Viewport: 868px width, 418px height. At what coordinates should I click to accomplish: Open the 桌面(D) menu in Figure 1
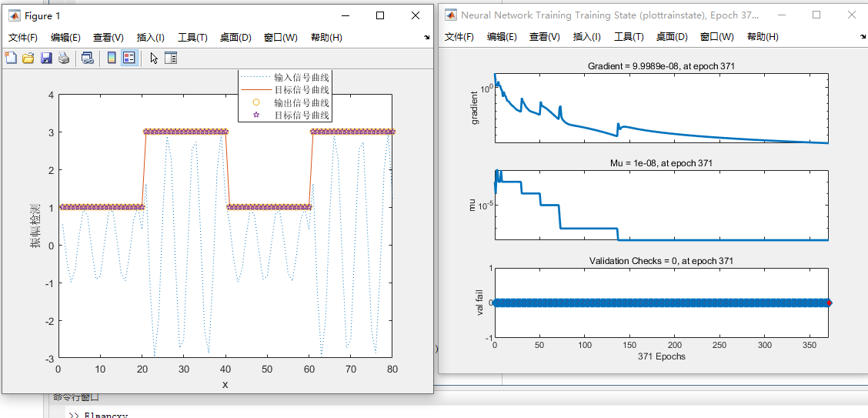pos(235,38)
